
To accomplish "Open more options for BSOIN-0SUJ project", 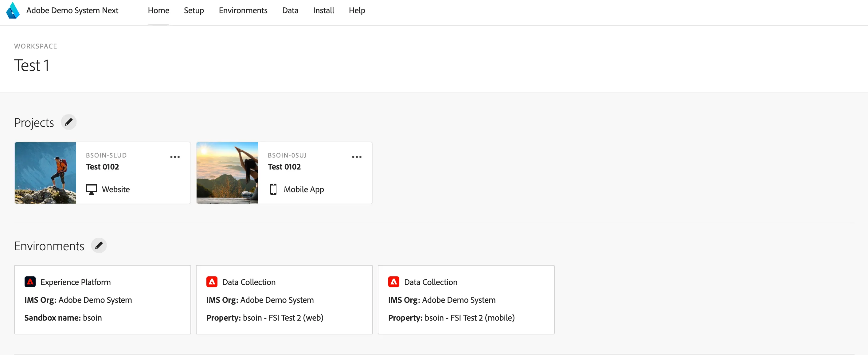I will (357, 157).
